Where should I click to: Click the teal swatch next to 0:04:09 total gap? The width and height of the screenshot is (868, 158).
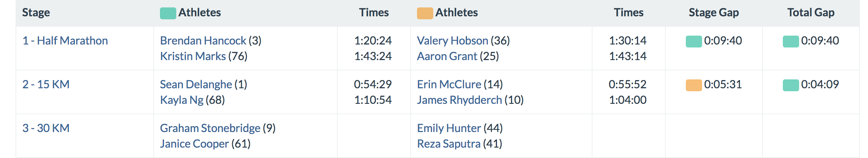pyautogui.click(x=791, y=85)
